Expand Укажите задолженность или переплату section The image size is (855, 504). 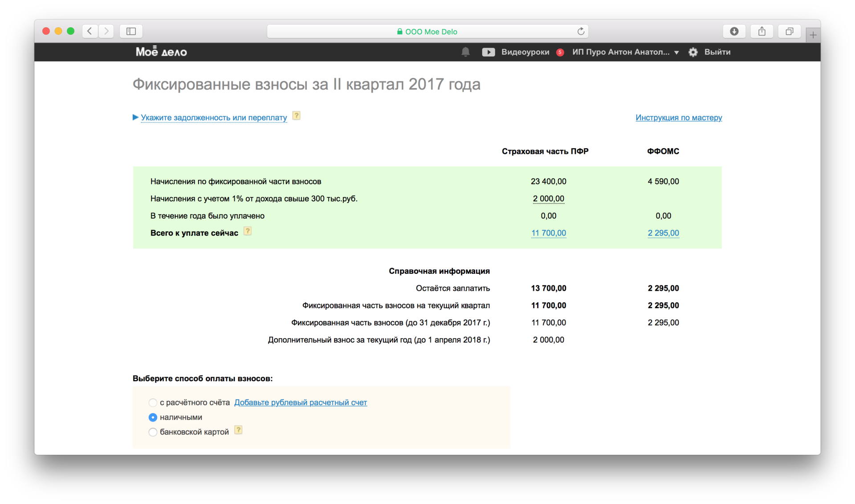point(214,118)
